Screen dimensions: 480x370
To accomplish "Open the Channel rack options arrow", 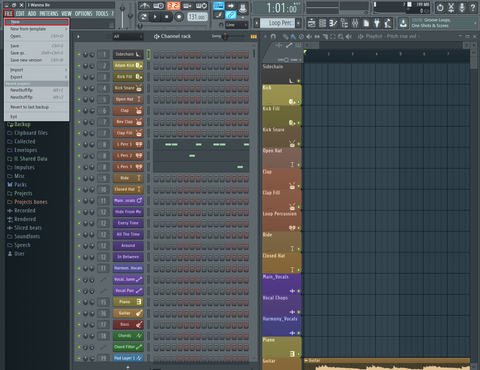I will pos(78,36).
